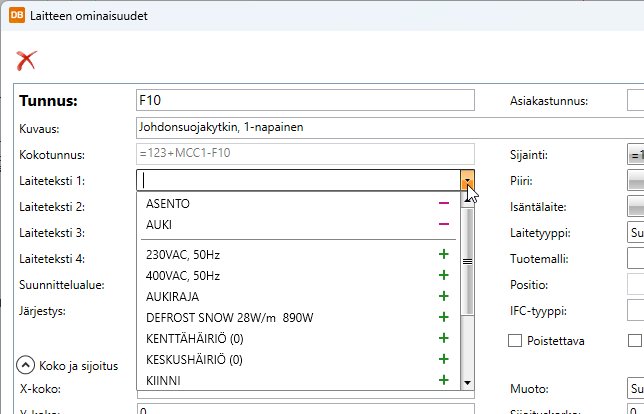The width and height of the screenshot is (644, 414).
Task: Click the plus icon for 400VAC, 50Hz
Action: (443, 275)
